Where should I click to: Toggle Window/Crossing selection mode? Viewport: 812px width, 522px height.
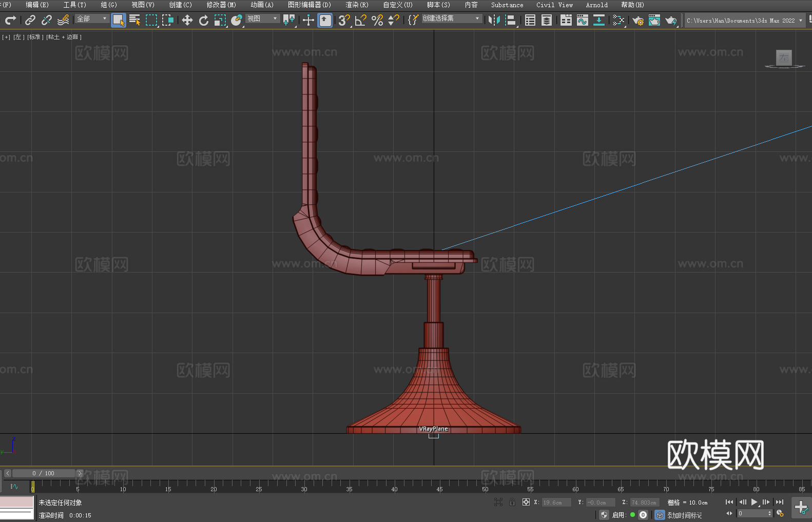[x=168, y=20]
